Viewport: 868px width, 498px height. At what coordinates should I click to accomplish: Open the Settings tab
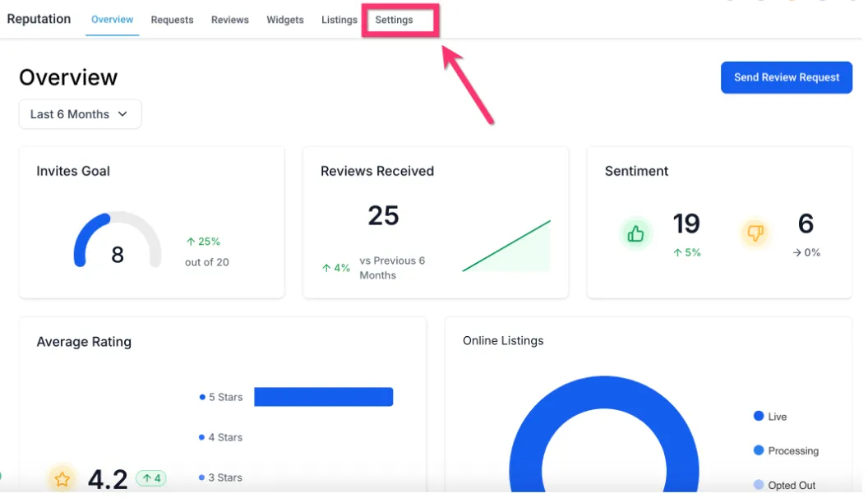point(395,20)
